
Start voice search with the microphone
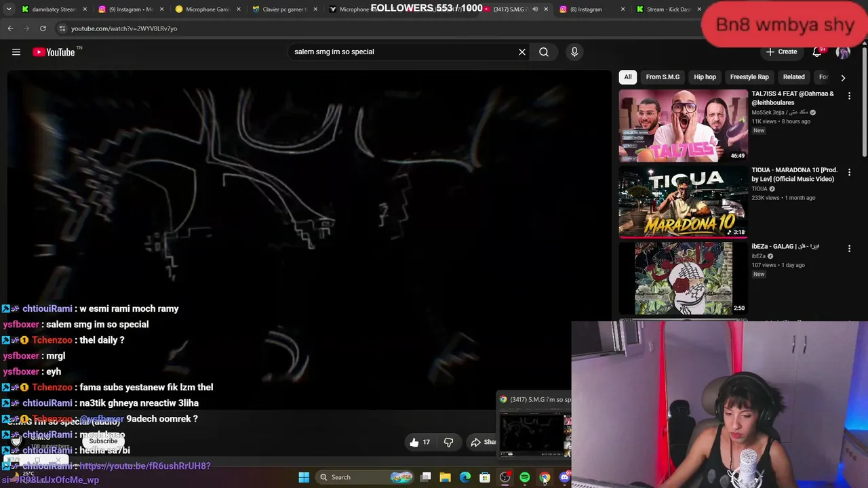pyautogui.click(x=574, y=52)
